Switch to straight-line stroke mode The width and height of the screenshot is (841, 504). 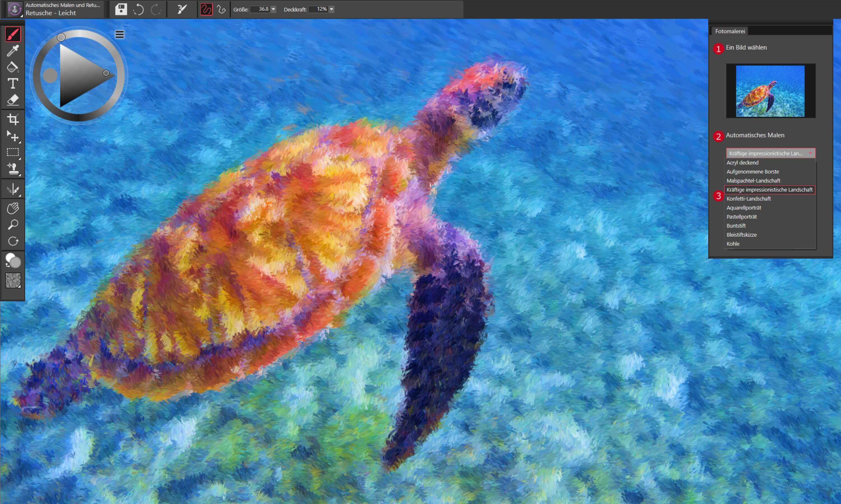(x=221, y=9)
